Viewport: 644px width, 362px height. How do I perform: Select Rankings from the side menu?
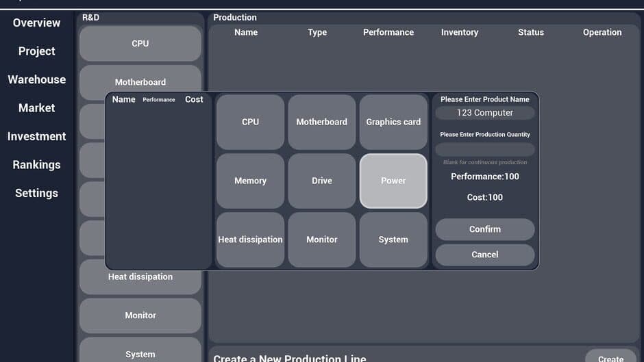36,165
